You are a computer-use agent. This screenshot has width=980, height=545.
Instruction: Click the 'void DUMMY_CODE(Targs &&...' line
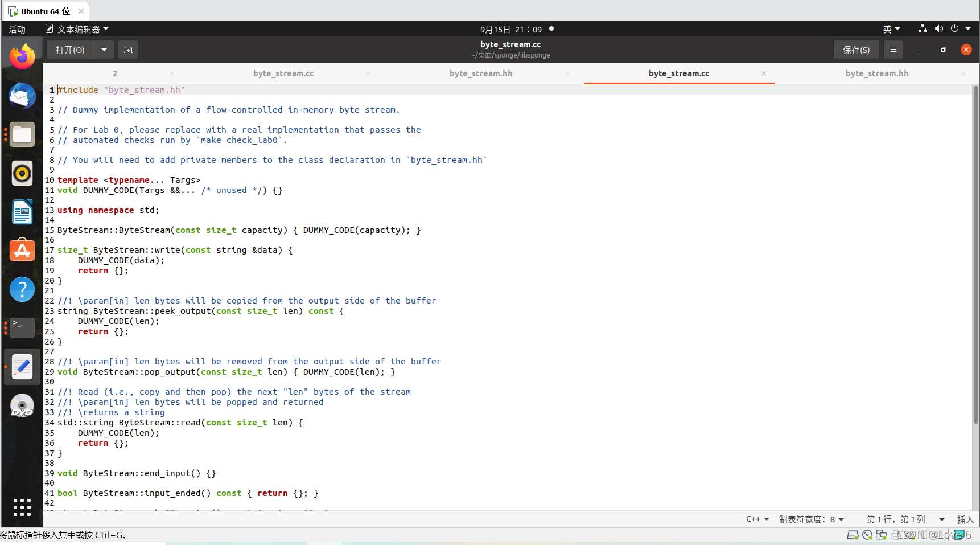point(170,190)
